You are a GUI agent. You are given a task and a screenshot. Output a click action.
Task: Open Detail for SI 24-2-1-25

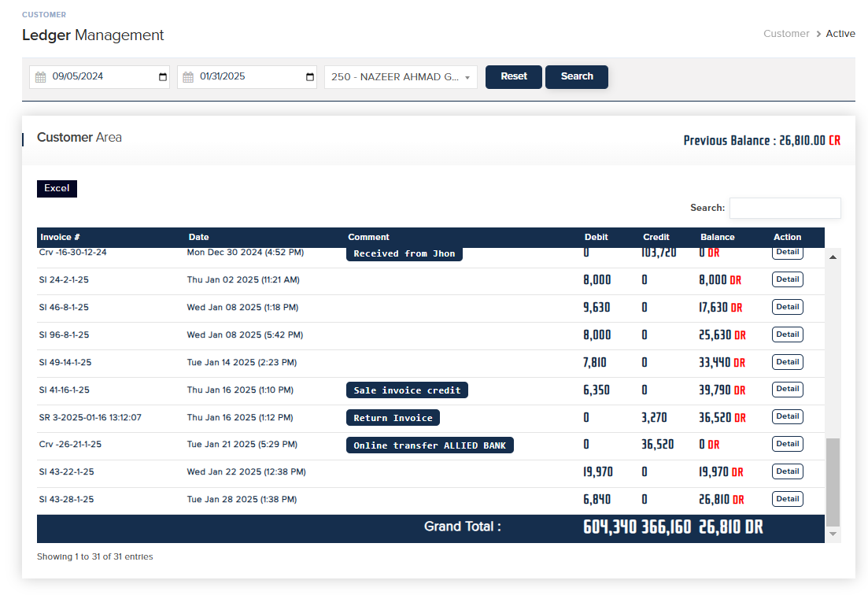(787, 279)
